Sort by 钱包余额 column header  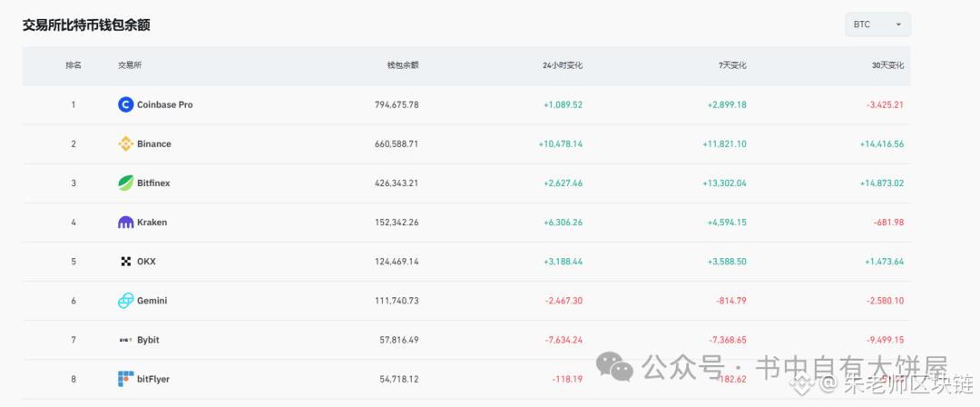pos(402,65)
